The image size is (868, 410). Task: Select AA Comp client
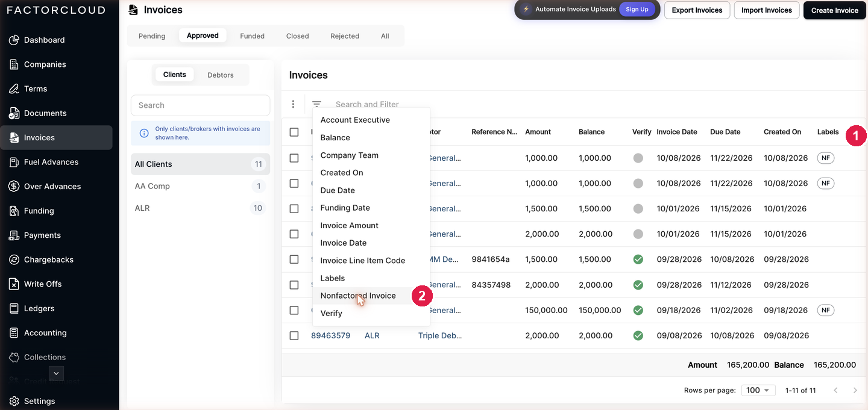tap(200, 186)
